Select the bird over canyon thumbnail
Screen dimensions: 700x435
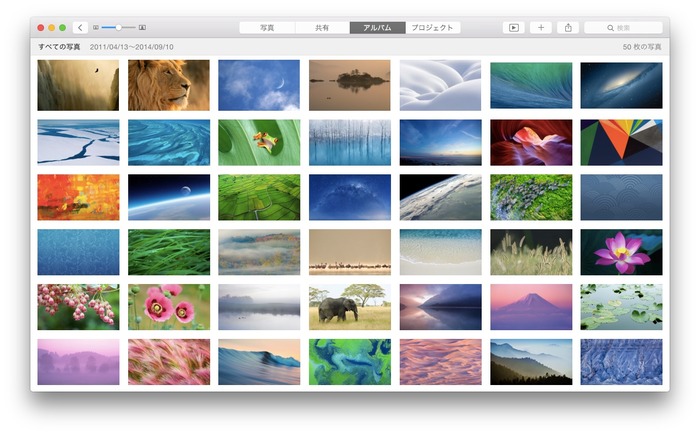coord(78,85)
